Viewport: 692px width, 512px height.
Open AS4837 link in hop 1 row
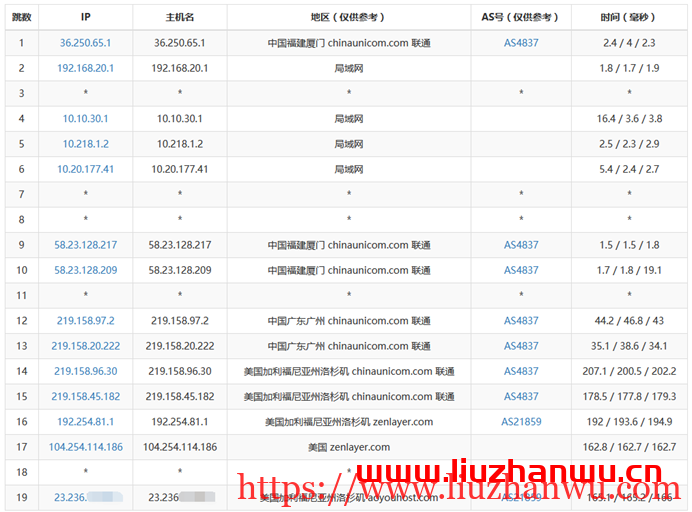click(x=521, y=43)
